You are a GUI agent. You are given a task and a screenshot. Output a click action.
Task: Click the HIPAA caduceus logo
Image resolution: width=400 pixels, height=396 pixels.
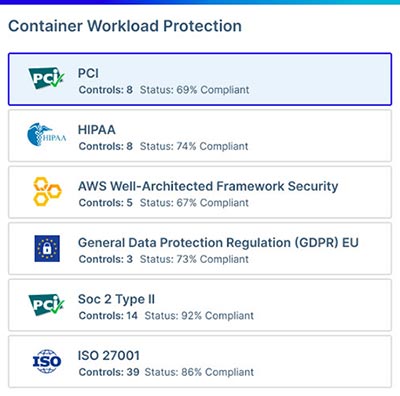pos(46,135)
